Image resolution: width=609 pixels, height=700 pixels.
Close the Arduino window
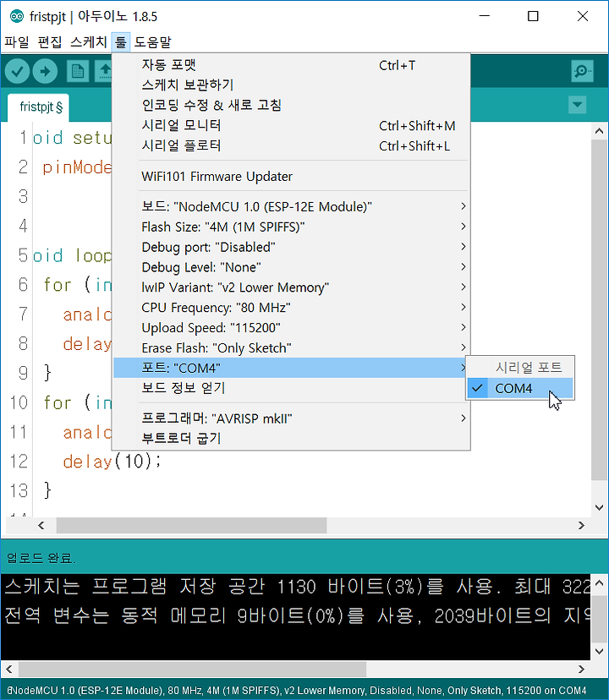582,16
